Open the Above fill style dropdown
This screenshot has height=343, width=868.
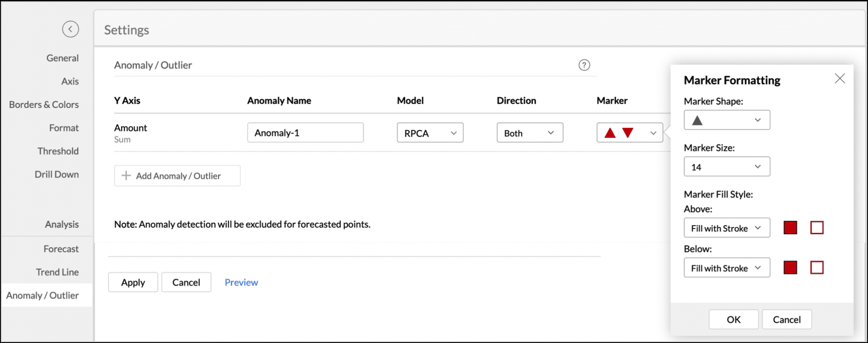click(x=727, y=228)
